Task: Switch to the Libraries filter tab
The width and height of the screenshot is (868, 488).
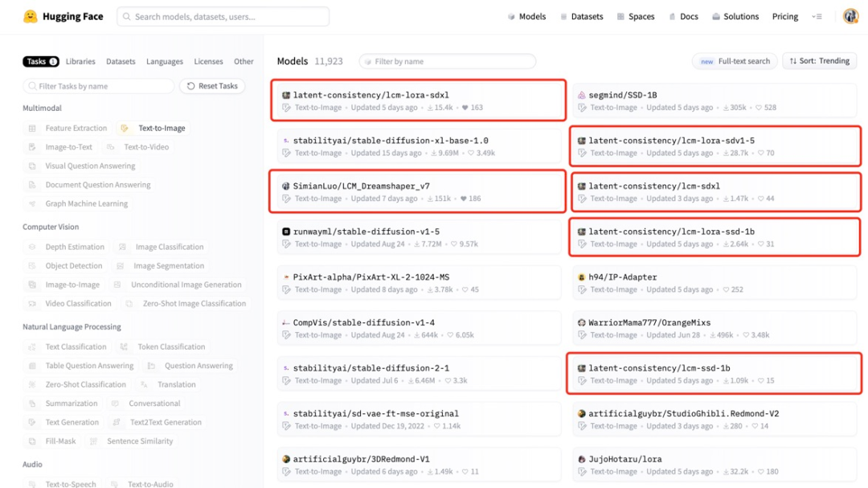Action: pyautogui.click(x=80, y=61)
